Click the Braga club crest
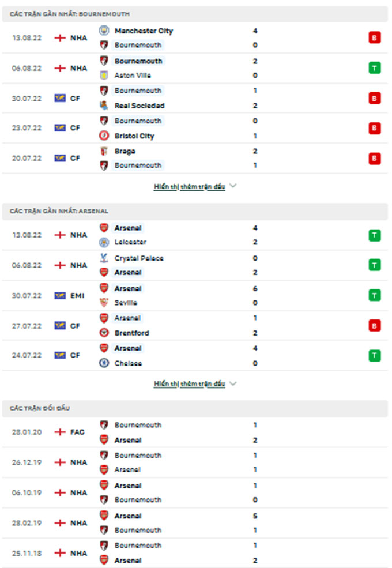The height and width of the screenshot is (568, 392). coord(104,151)
